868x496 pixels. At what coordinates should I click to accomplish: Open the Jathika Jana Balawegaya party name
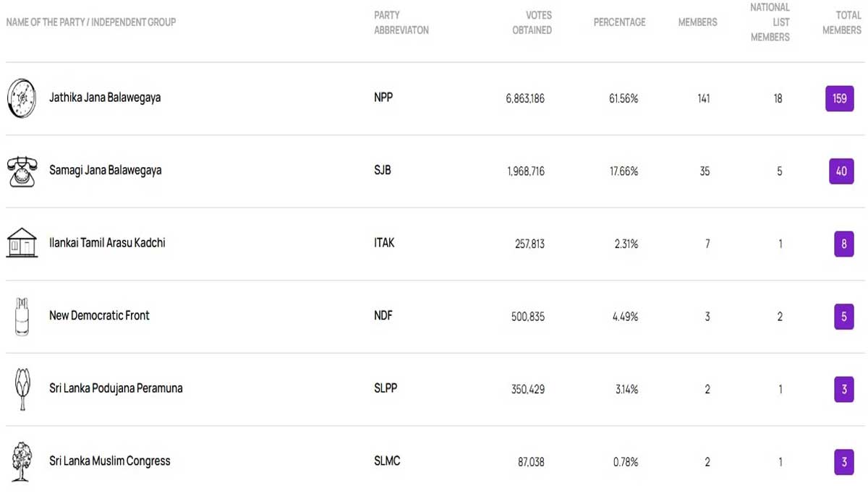[x=105, y=98]
